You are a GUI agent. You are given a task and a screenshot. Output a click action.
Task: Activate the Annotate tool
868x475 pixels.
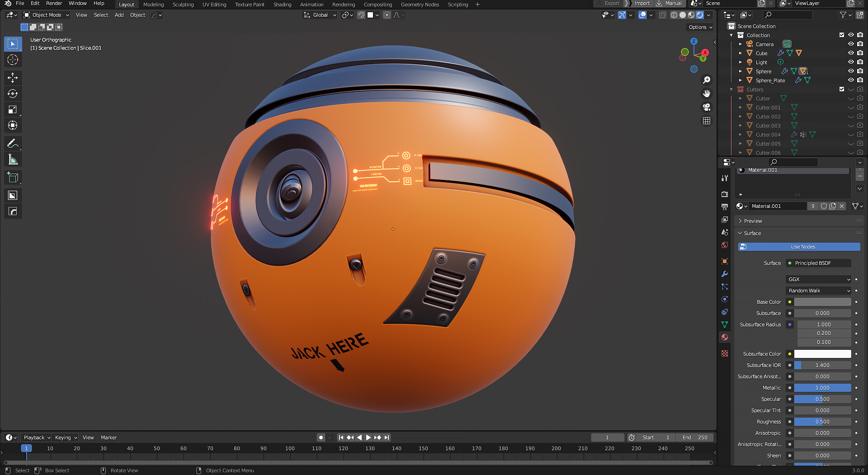tap(13, 143)
